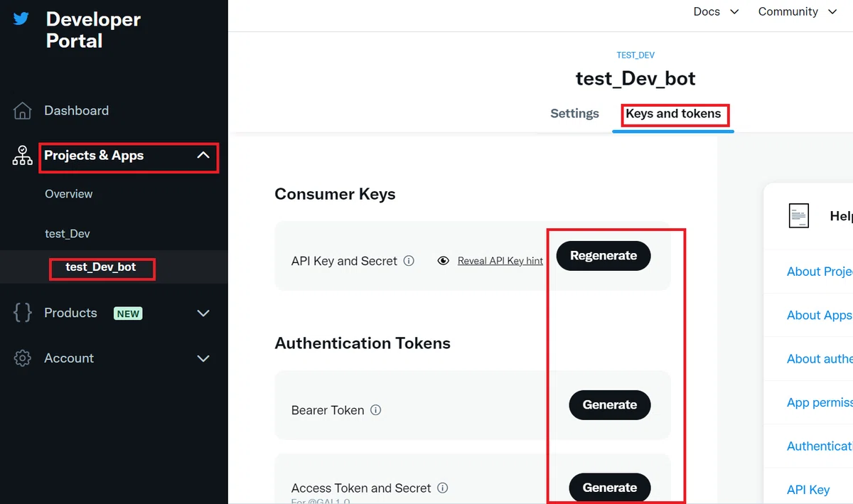The image size is (853, 504).
Task: Open Overview under Projects & Apps
Action: [69, 194]
